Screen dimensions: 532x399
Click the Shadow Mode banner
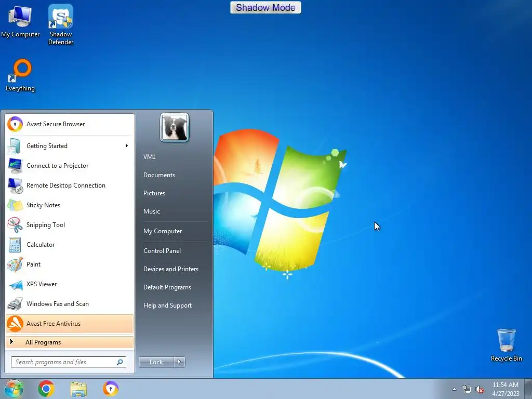tap(265, 7)
